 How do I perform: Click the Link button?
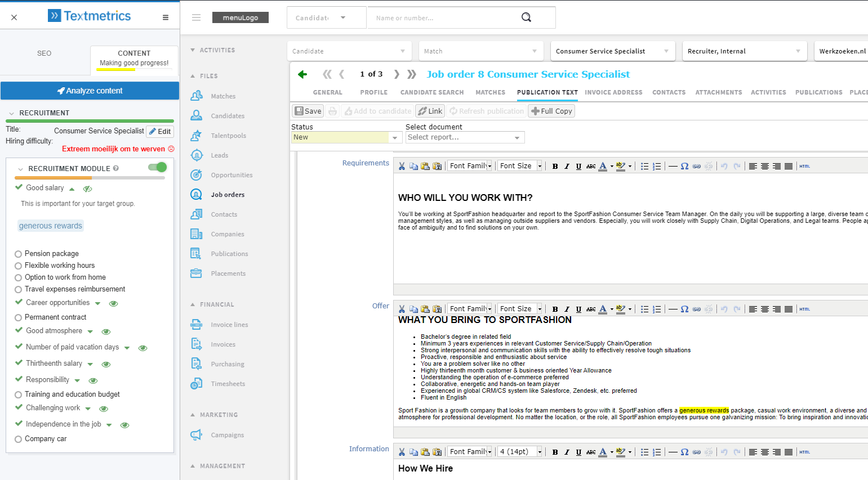(430, 111)
